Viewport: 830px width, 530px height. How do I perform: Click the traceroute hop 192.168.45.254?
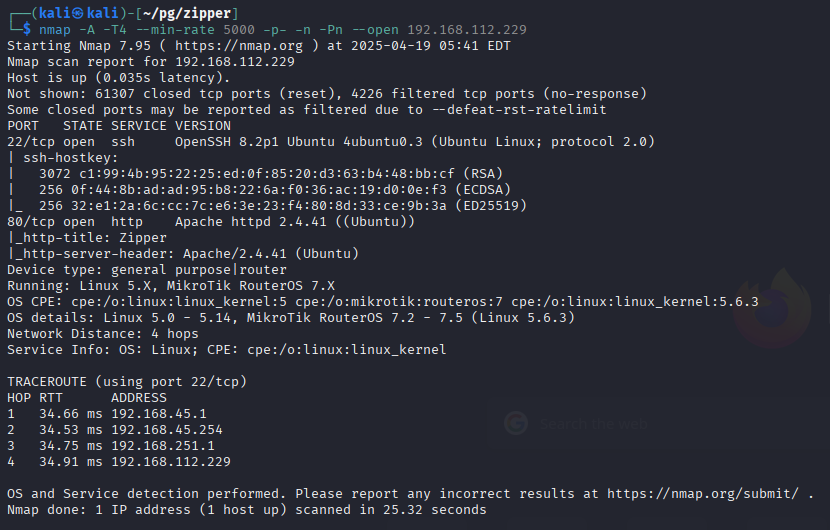167,430
